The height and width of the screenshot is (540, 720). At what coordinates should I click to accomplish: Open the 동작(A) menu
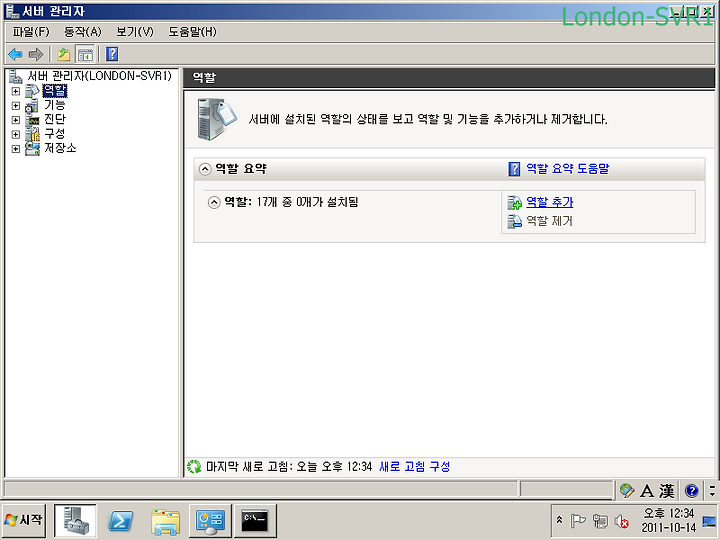(83, 32)
